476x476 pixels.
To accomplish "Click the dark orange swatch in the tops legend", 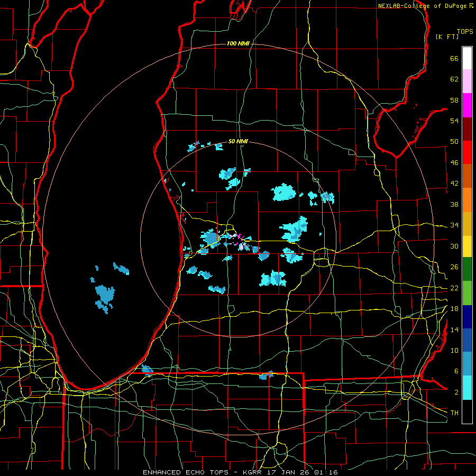I will tap(467, 176).
